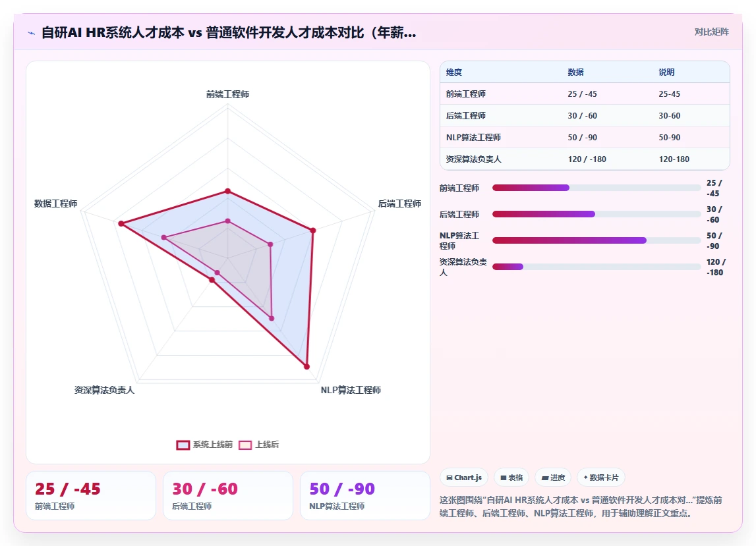Click the 50-90 description cell

pos(669,138)
